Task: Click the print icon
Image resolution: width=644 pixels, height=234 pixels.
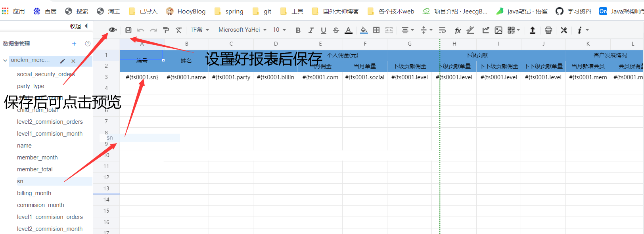Action: tap(548, 30)
